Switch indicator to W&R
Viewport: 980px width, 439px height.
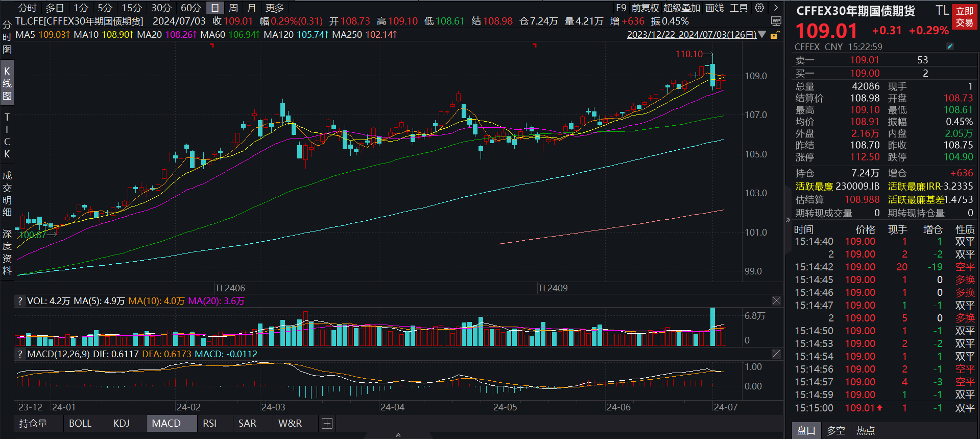[290, 423]
